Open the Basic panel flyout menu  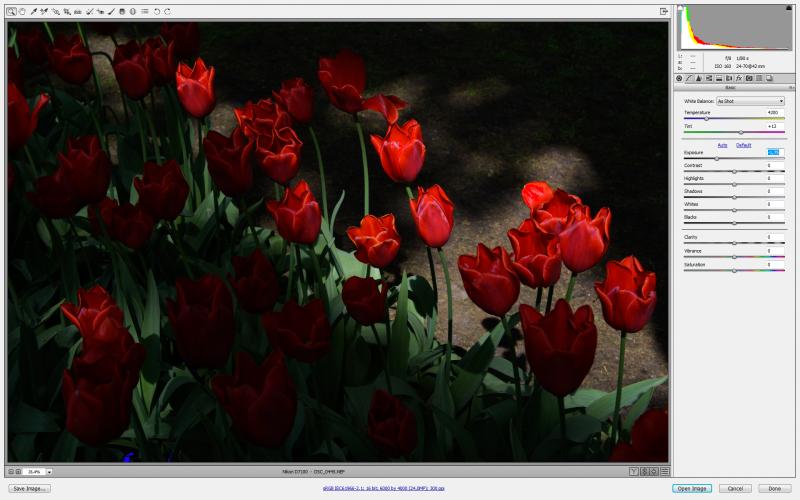click(x=791, y=88)
